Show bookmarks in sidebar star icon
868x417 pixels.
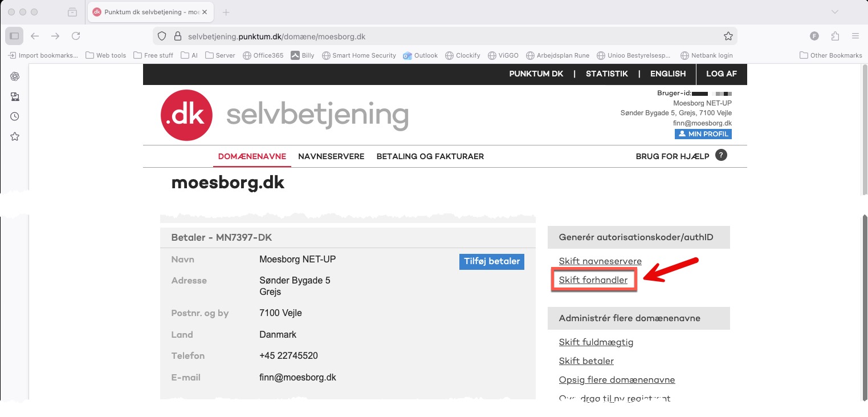(15, 136)
